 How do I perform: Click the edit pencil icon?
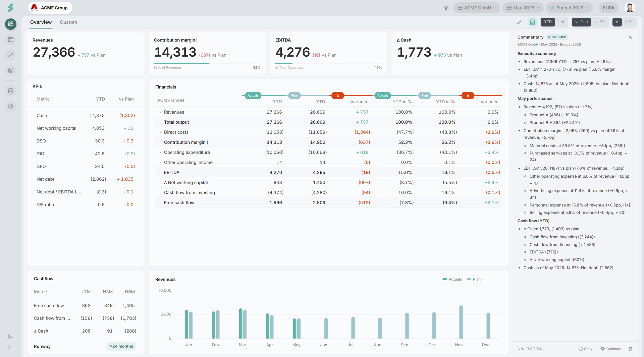pyautogui.click(x=519, y=22)
